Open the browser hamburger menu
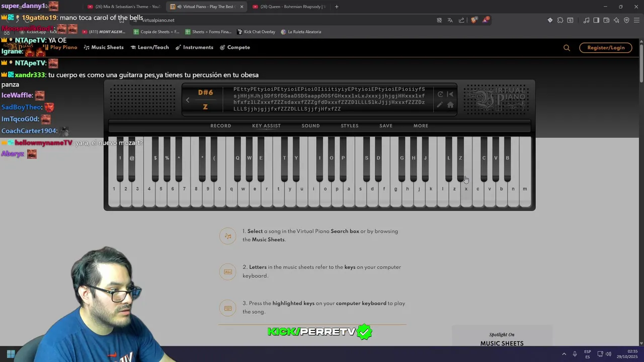Viewport: 644px width, 362px height. pyautogui.click(x=637, y=20)
